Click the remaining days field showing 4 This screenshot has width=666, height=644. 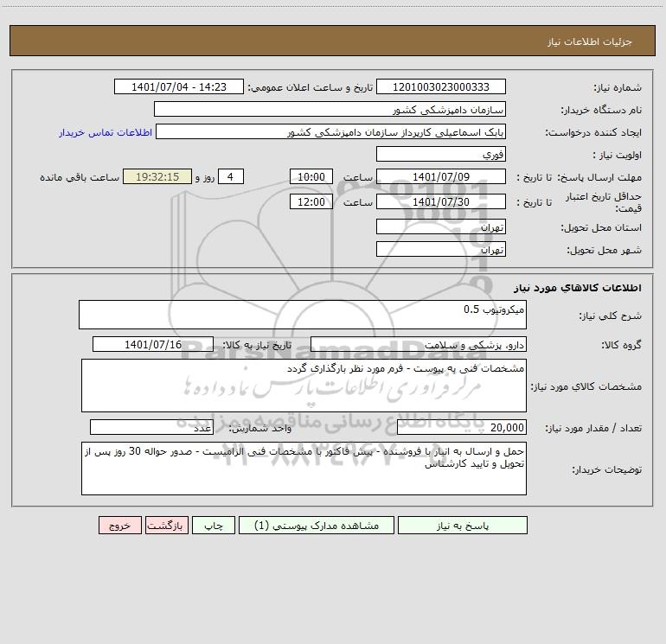(231, 176)
